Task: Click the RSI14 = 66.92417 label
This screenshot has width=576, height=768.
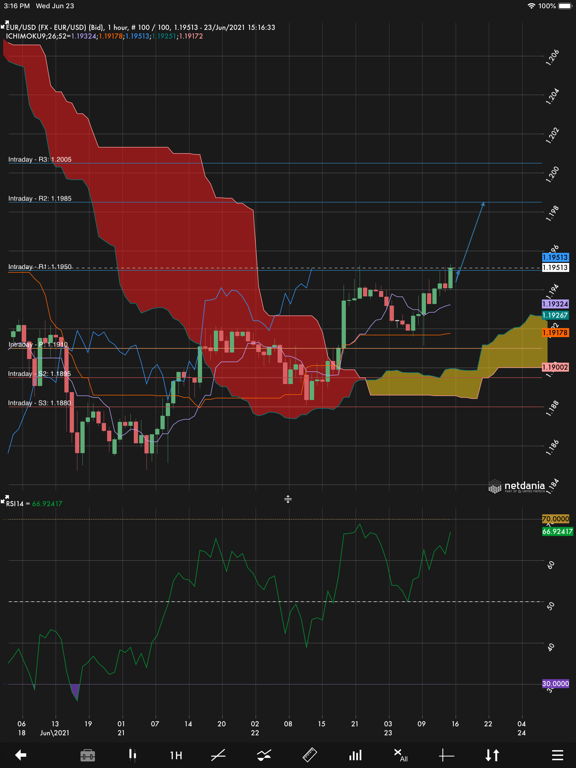Action: 34,504
